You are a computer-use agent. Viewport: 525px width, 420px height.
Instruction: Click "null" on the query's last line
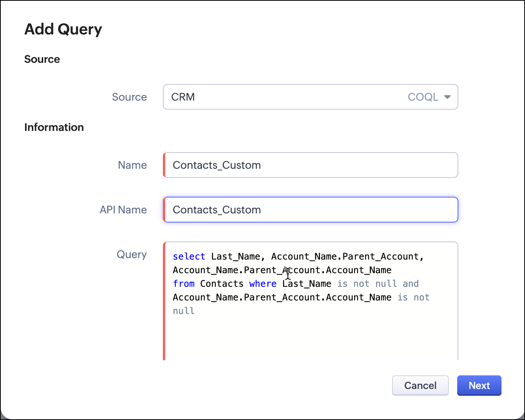[184, 311]
